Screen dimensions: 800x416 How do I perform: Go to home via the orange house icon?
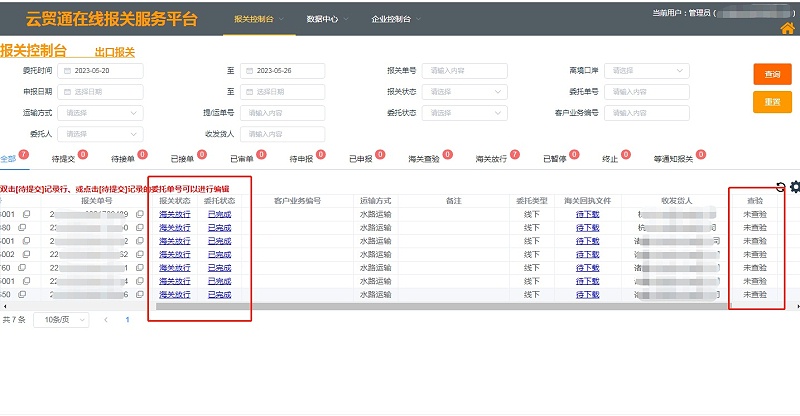point(788,28)
